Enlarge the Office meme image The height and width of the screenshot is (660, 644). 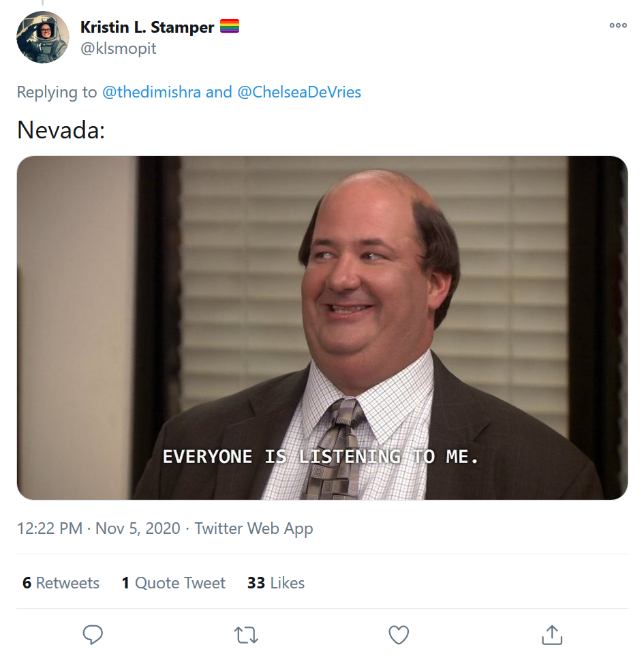tap(322, 328)
